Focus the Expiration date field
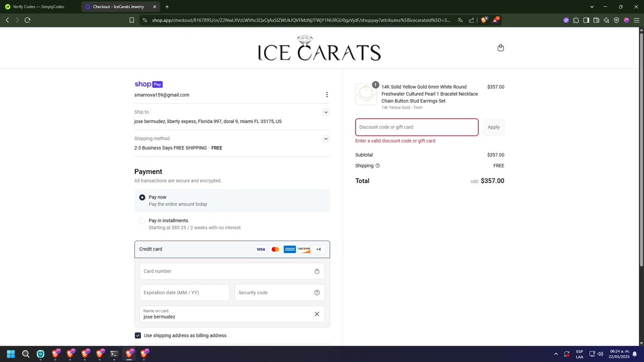This screenshot has height=362, width=644. (x=185, y=293)
